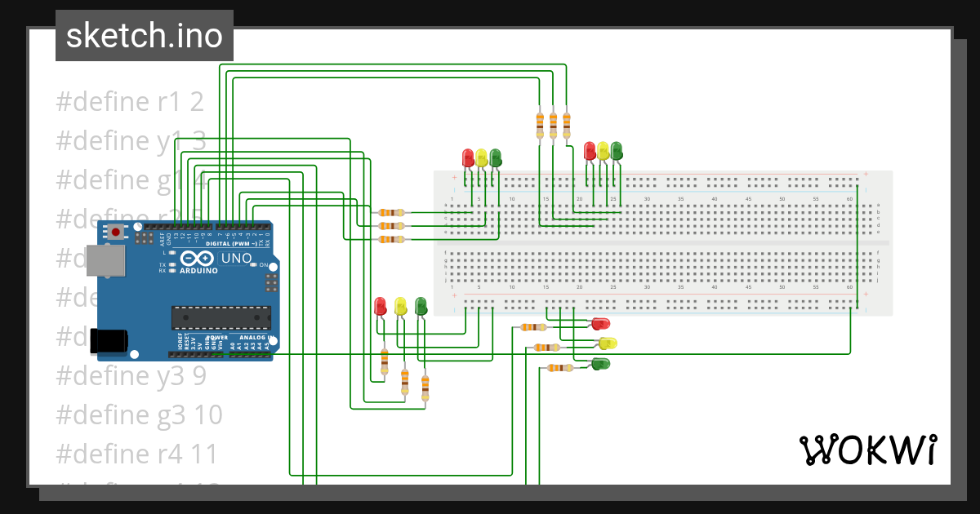Screen dimensions: 980x514
Task: Click the ON power indicator LED on the Arduino
Action: [253, 264]
